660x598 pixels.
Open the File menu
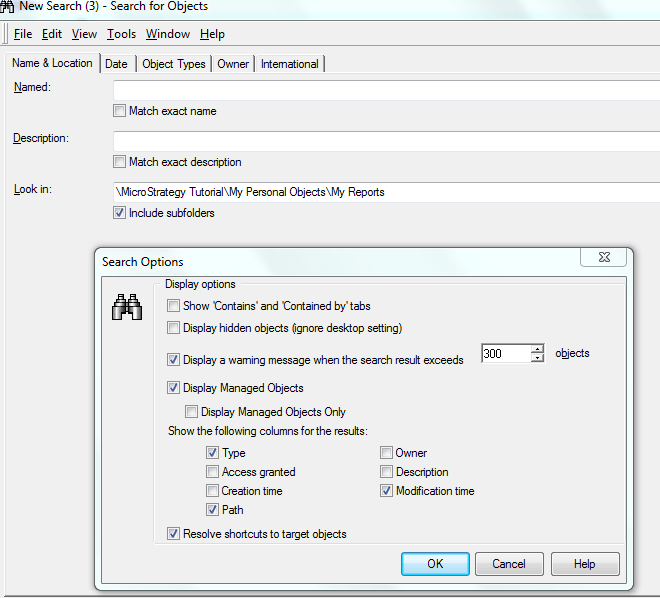point(23,34)
